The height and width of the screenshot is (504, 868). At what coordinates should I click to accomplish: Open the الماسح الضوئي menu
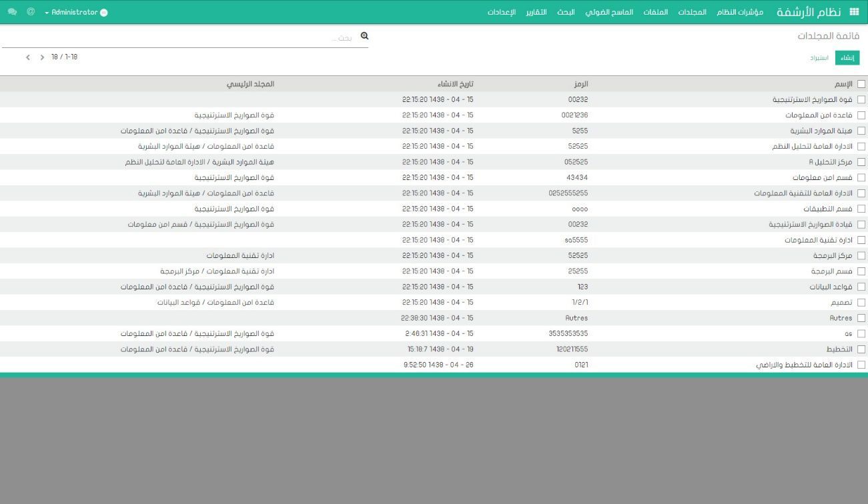tap(609, 13)
